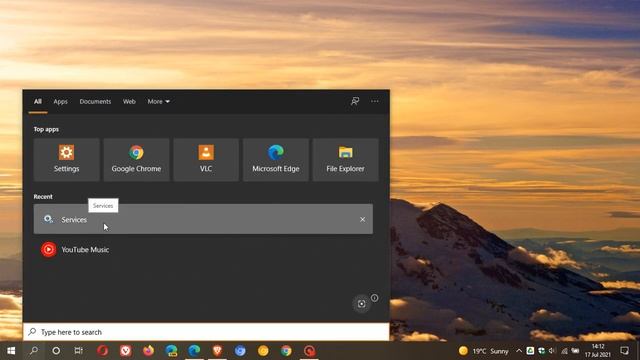
Task: Click the info icon above screenshot search
Action: [374, 298]
